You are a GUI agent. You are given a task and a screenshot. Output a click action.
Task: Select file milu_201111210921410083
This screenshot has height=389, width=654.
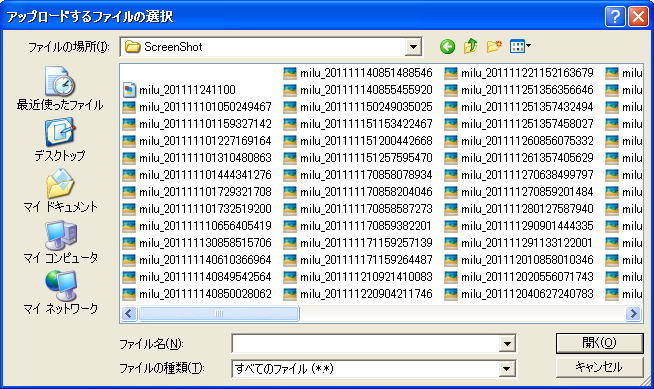click(358, 277)
